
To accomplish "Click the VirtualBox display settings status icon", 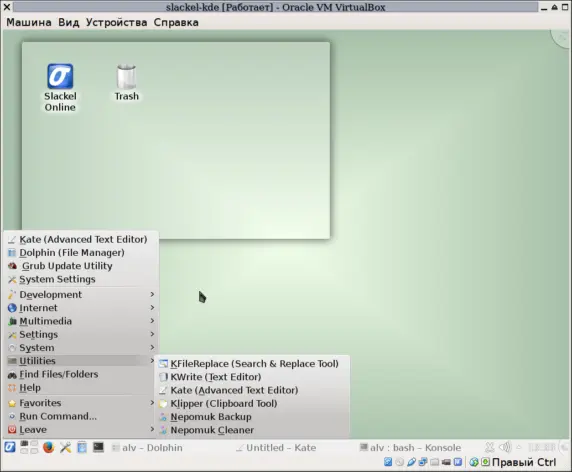I will click(457, 462).
